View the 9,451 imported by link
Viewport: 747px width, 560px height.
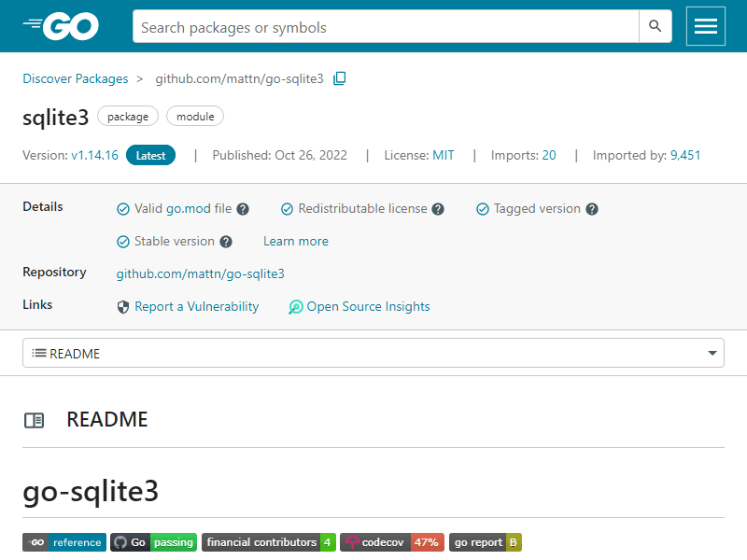(685, 155)
